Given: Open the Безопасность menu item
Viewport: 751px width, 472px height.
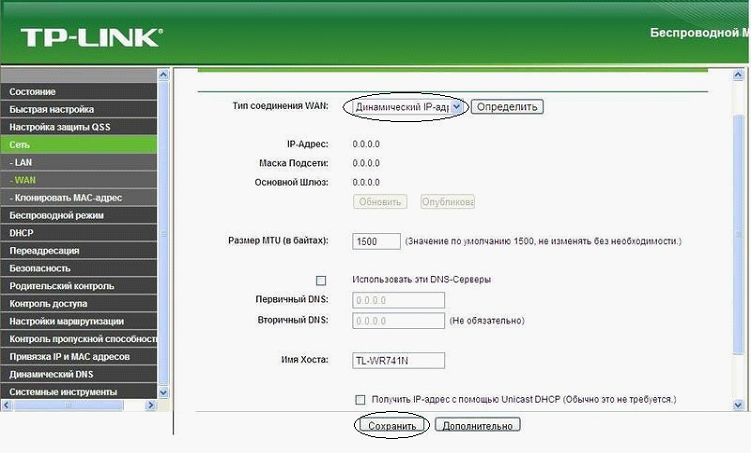Looking at the screenshot, I should pyautogui.click(x=79, y=268).
